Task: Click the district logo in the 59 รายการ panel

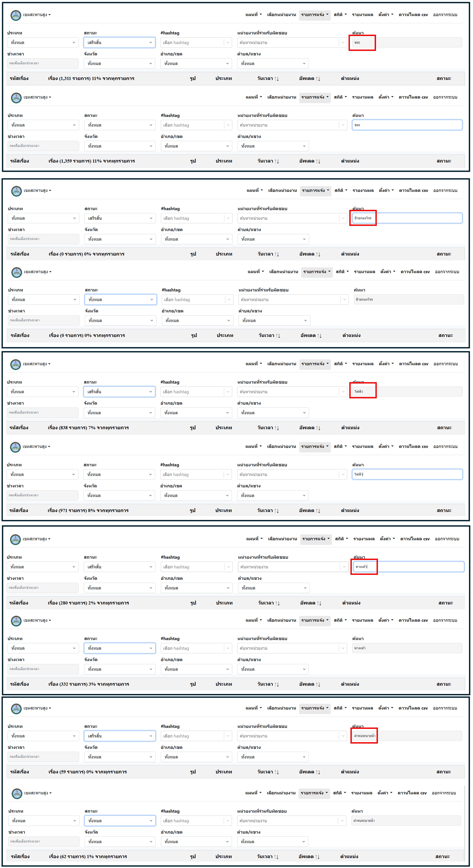Action: click(x=16, y=709)
